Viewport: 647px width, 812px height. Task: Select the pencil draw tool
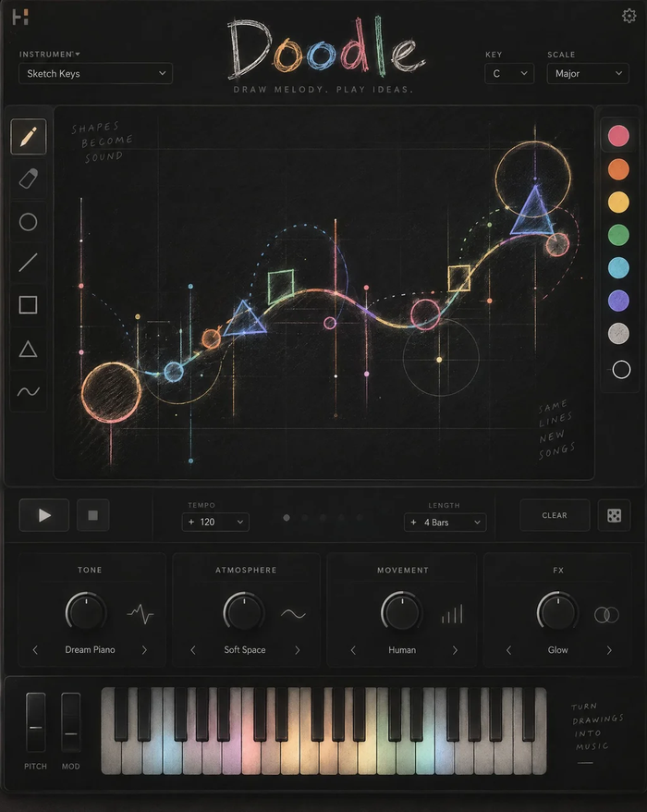tap(29, 137)
